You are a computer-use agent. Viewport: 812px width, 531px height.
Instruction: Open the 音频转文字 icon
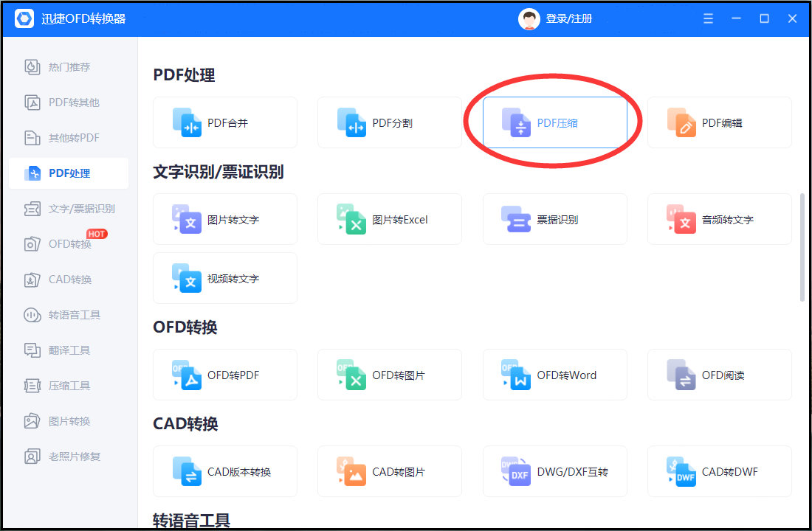681,220
